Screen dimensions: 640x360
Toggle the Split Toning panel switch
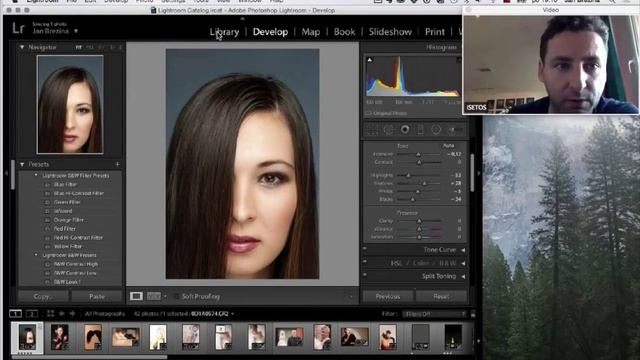(x=365, y=275)
